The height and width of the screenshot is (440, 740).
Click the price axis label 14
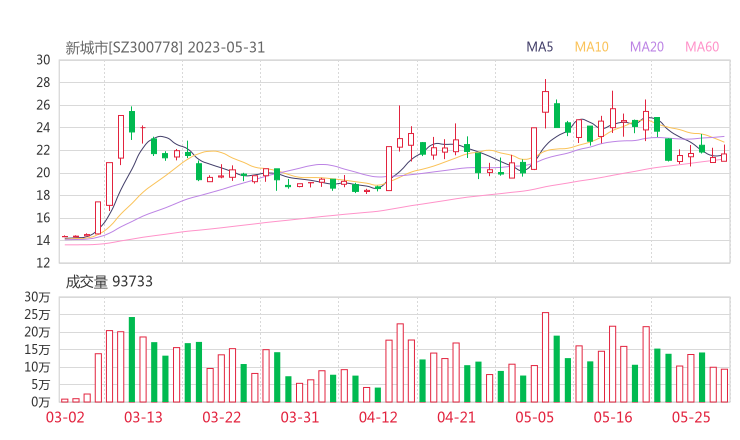[43, 240]
